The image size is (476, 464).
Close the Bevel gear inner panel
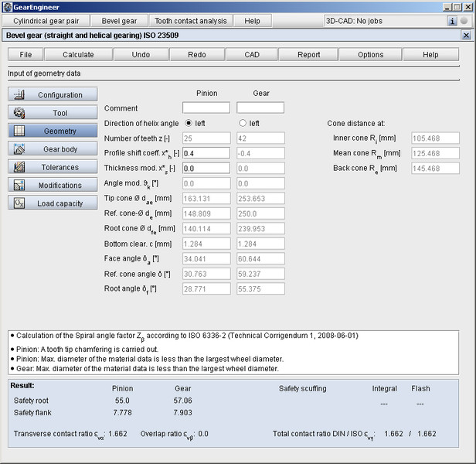(465, 36)
